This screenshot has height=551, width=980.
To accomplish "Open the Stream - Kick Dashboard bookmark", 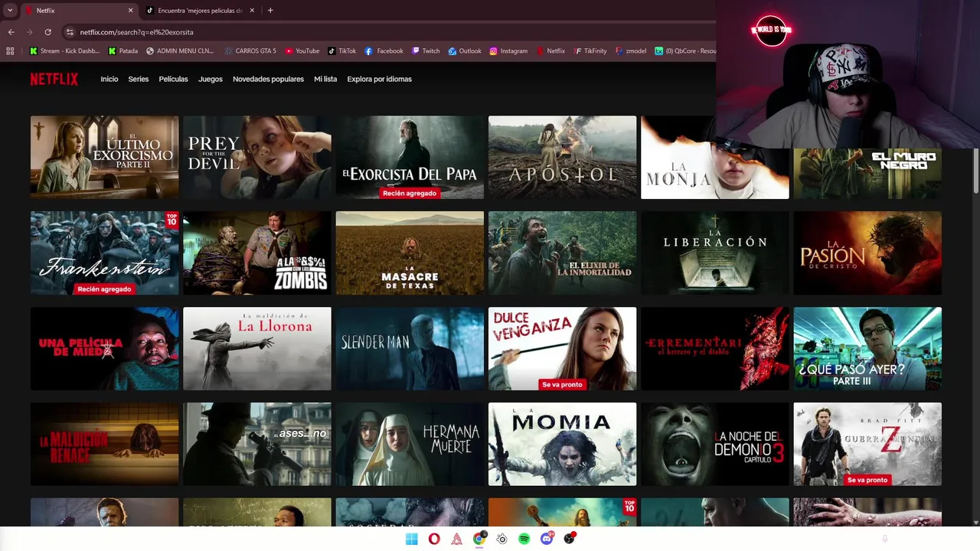I will (65, 51).
